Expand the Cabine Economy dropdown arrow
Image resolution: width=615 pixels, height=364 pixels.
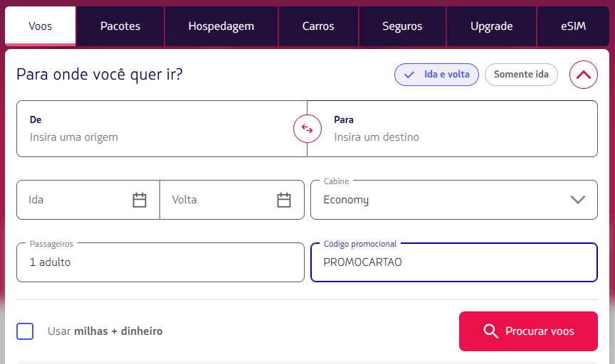[578, 200]
